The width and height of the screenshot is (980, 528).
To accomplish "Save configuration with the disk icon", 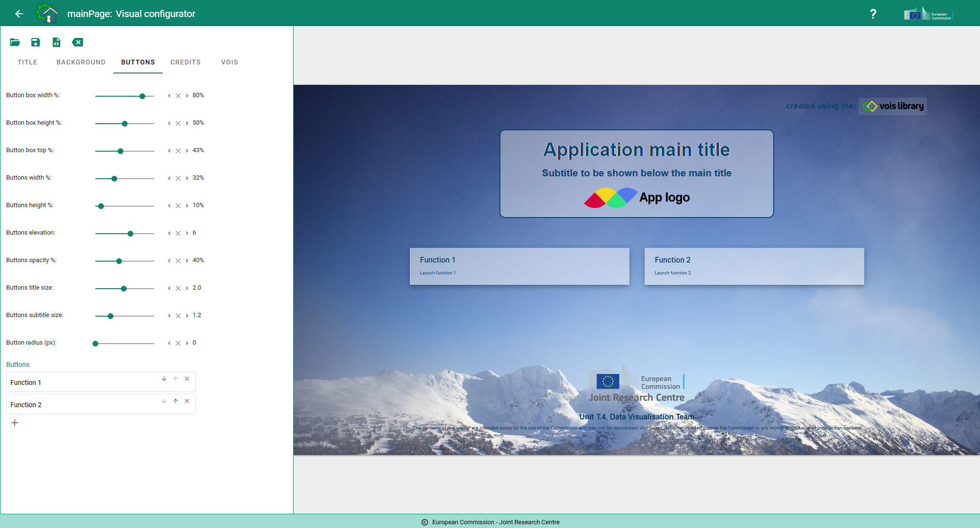I will point(36,42).
